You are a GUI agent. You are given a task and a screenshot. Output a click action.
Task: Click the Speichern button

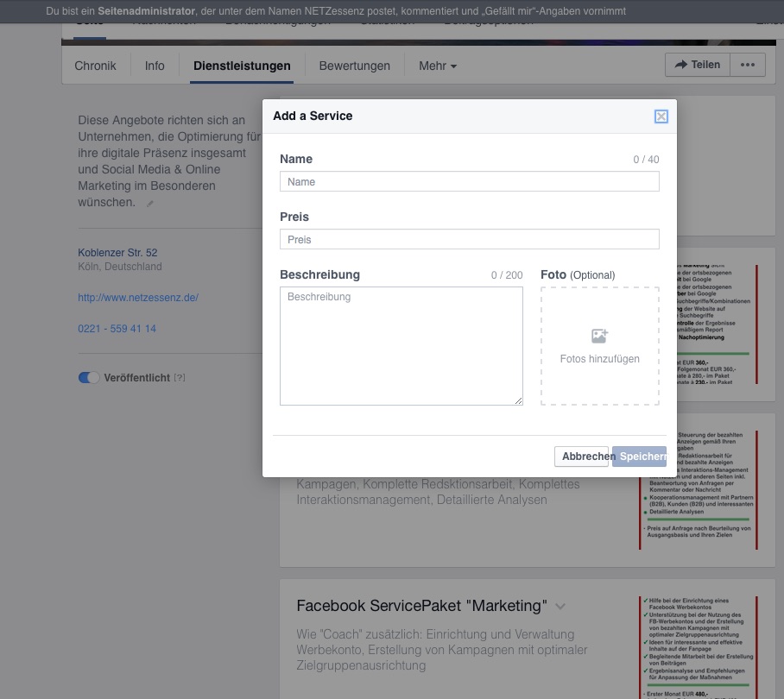(x=640, y=457)
